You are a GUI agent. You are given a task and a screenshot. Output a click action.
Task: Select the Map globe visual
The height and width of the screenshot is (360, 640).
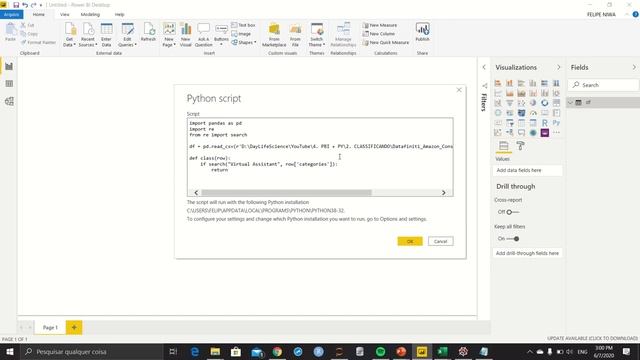coord(498,113)
